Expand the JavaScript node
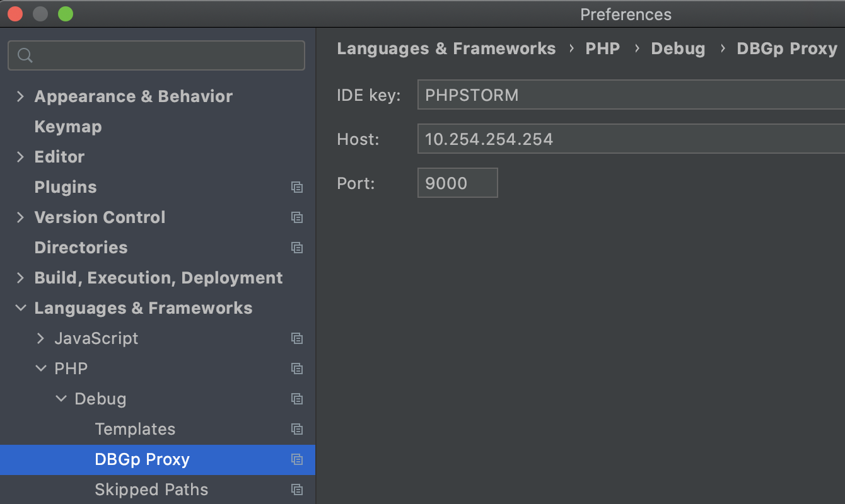Screen dimensions: 845x504 (x=40, y=338)
